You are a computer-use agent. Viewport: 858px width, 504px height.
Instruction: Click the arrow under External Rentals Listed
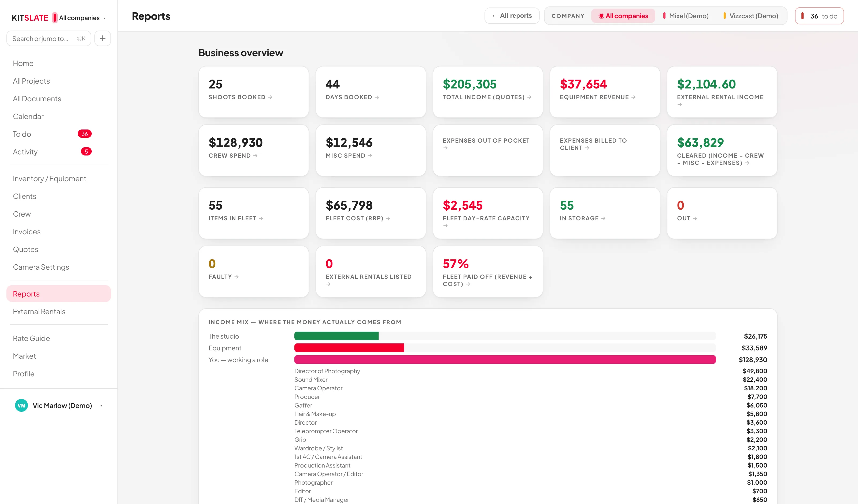328,284
